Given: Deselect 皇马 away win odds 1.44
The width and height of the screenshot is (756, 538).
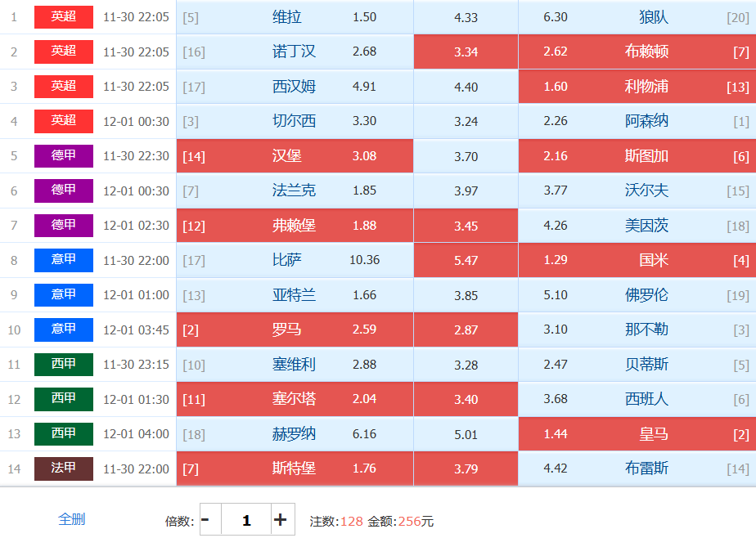Looking at the screenshot, I should pos(637,434).
